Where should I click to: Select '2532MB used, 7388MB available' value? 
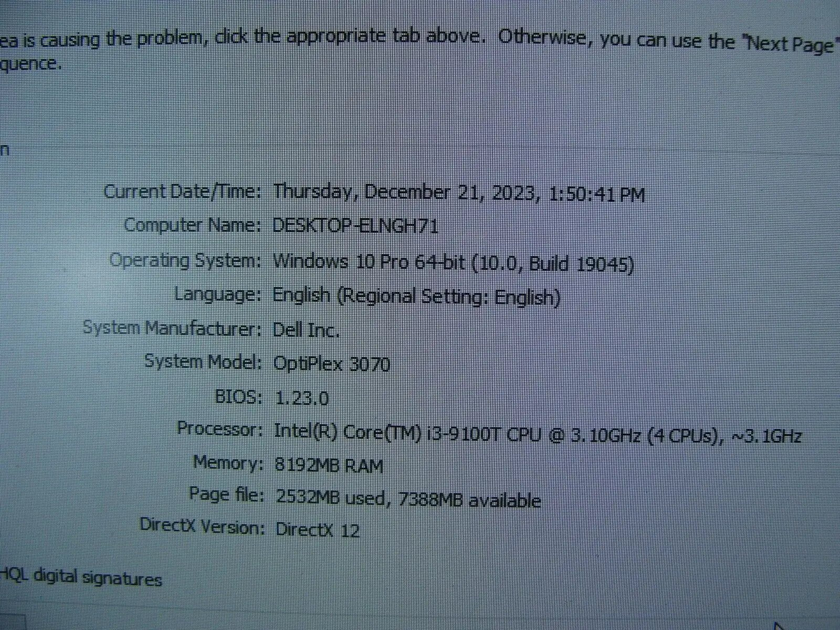point(408,499)
